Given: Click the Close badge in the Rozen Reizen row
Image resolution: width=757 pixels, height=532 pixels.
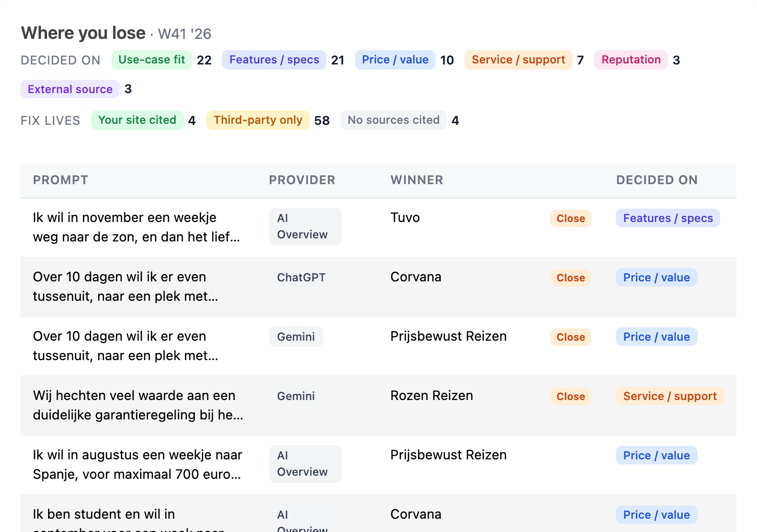Looking at the screenshot, I should 570,396.
